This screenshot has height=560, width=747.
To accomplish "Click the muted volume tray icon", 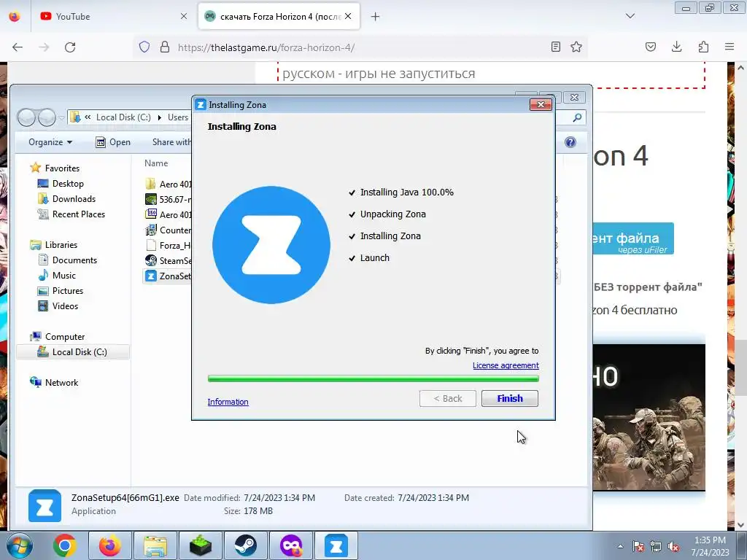I will [673, 546].
